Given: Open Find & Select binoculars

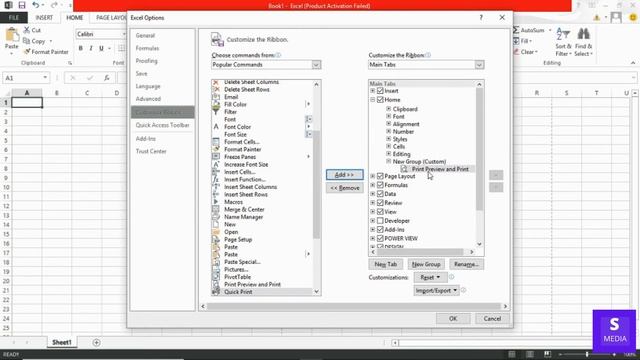Looking at the screenshot, I should pos(583,42).
